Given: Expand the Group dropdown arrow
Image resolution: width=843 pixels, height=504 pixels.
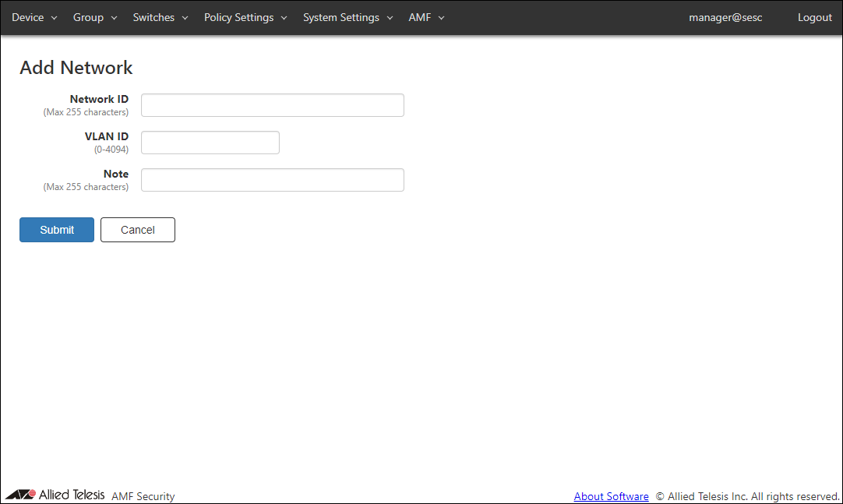Looking at the screenshot, I should tap(114, 18).
